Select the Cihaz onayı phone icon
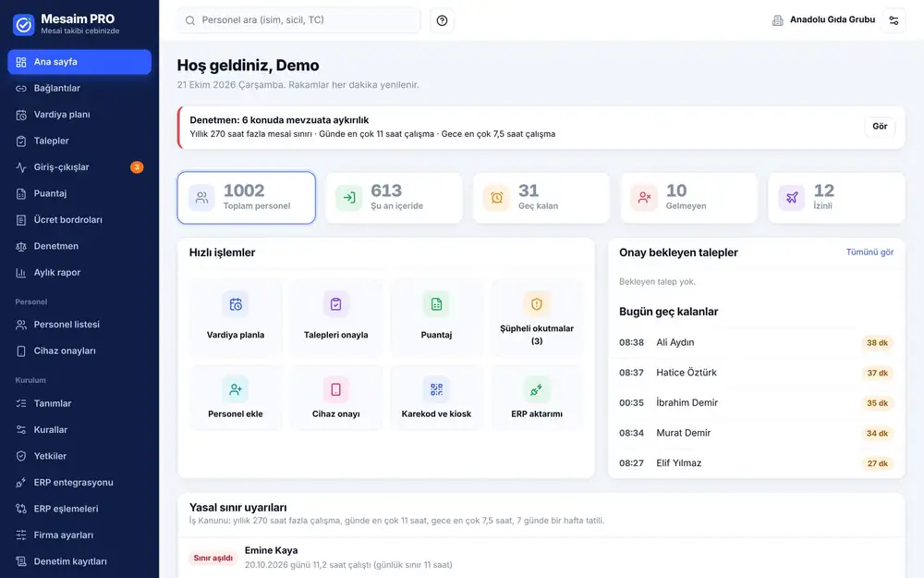This screenshot has width=924, height=578. [x=336, y=389]
